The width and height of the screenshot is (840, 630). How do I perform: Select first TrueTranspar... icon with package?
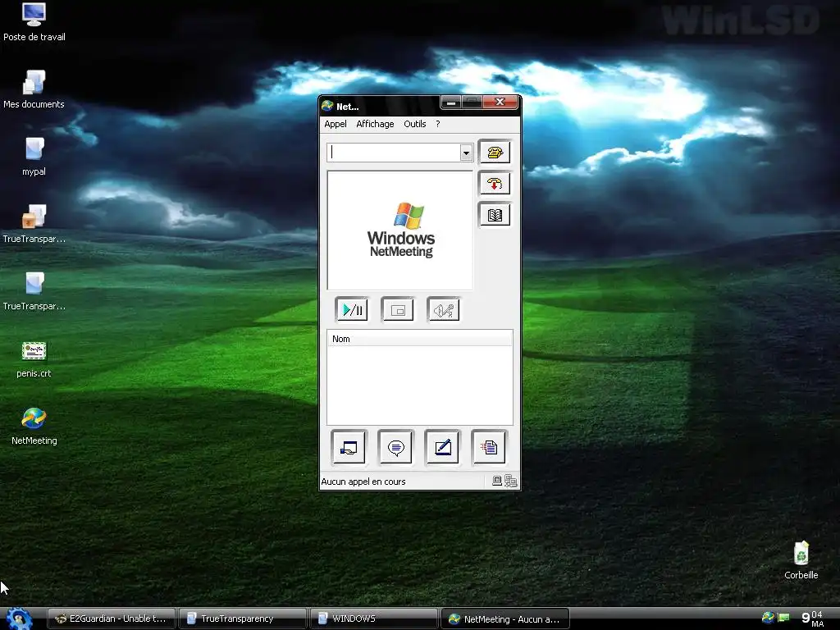[34, 224]
